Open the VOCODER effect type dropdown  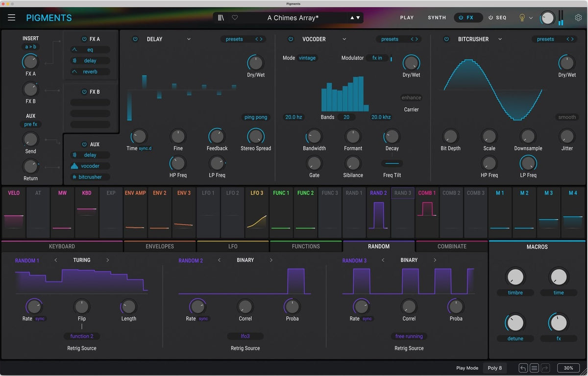click(x=324, y=39)
